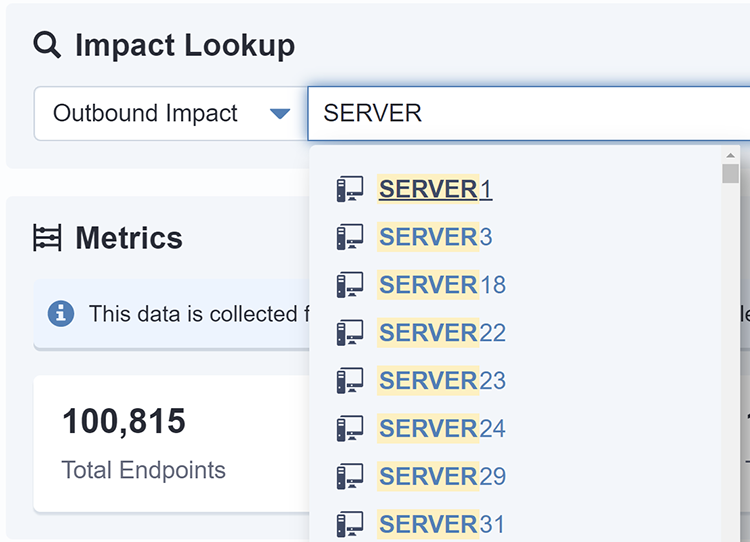Select the SERVER18 suggestion
This screenshot has height=542, width=750.
[442, 285]
